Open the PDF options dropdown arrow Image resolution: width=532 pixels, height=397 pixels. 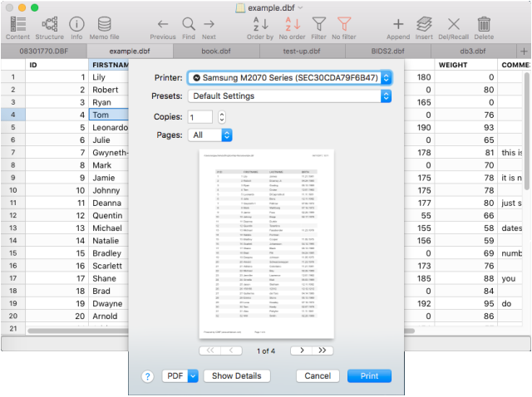coord(194,376)
